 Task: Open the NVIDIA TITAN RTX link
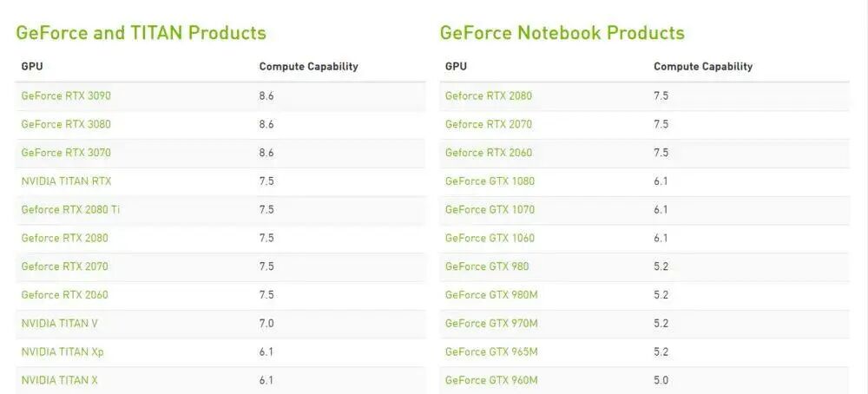click(x=66, y=181)
